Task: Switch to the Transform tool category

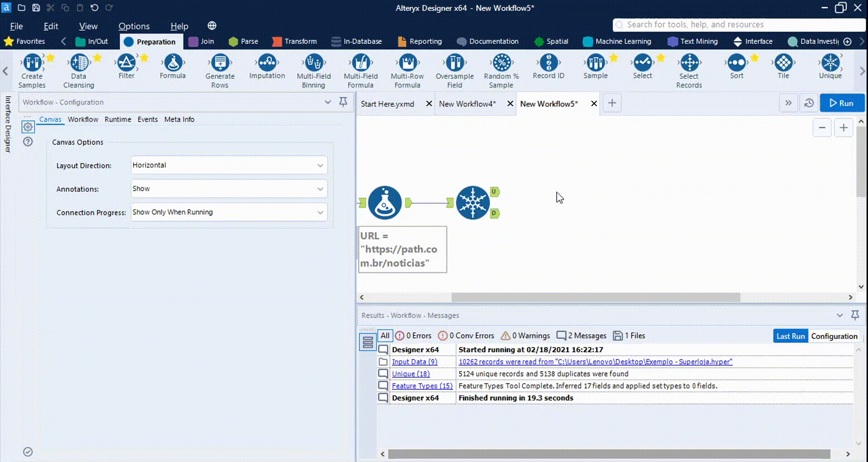Action: click(x=294, y=41)
